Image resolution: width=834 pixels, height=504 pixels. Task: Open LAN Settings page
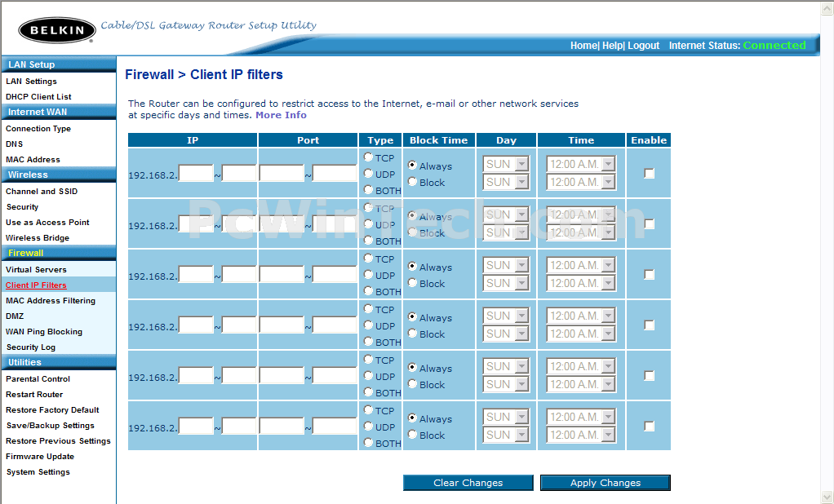pos(31,82)
